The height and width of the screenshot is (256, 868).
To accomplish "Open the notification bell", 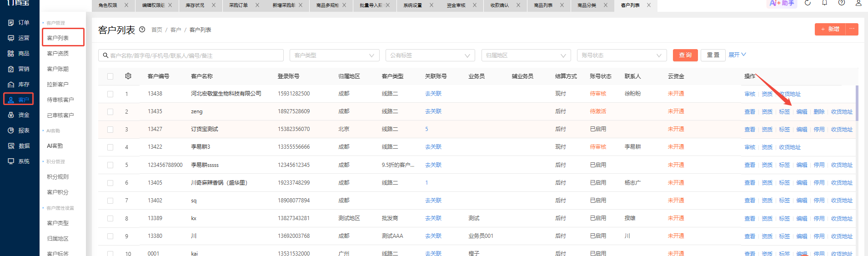I will pyautogui.click(x=824, y=3).
